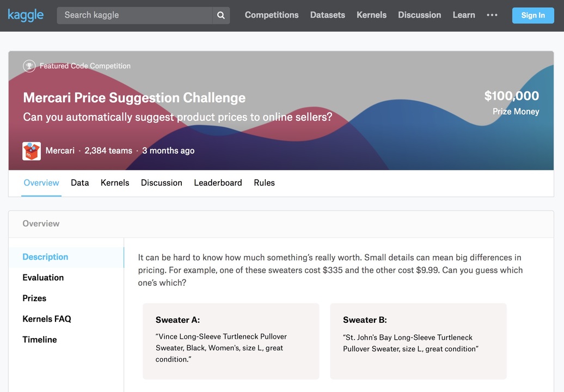Viewport: 564px width, 392px height.
Task: Select Evaluation in the overview sidebar
Action: [43, 278]
